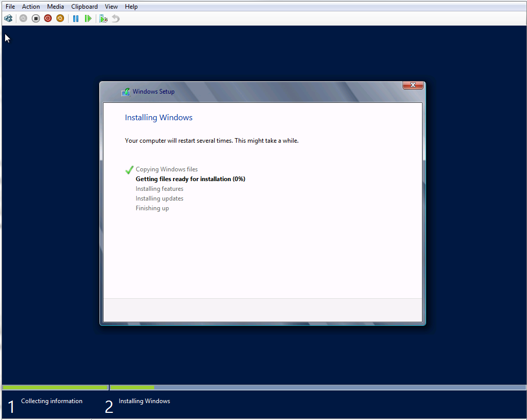Click the 'Getting files ready for installation' step
Screen dimensions: 527x420
tap(190, 179)
